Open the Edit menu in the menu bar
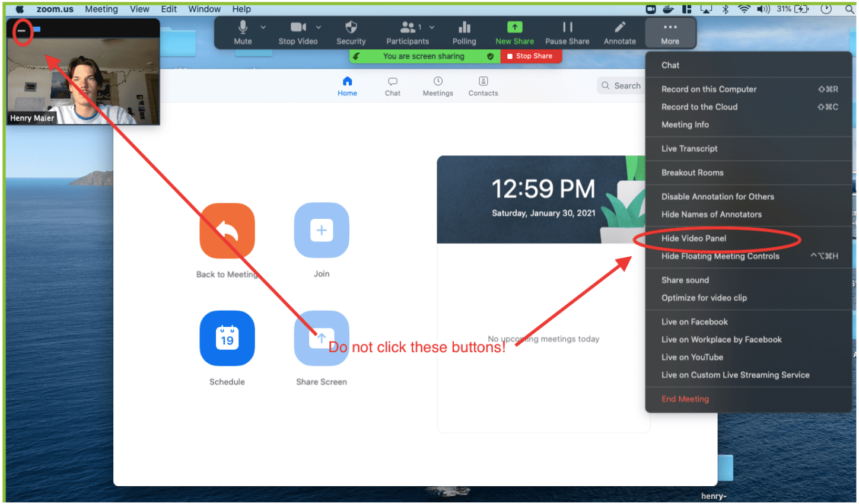Screen dimensions: 859x504 point(169,9)
